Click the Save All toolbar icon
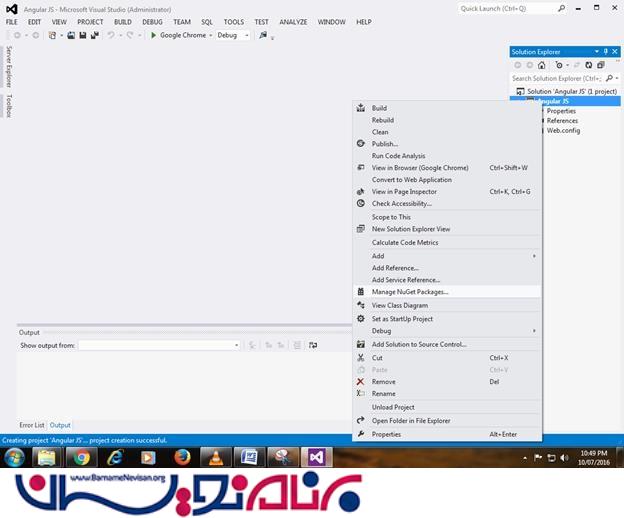Screen dimensions: 624x518 click(x=94, y=35)
